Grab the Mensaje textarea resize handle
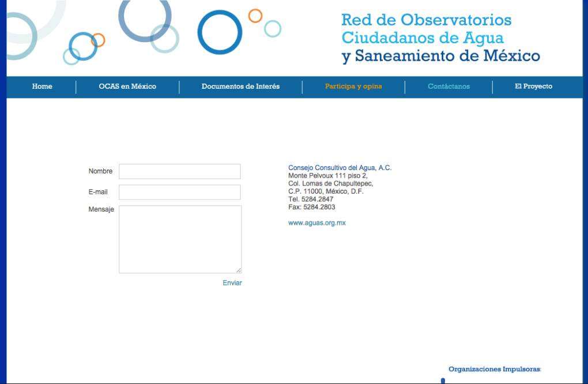This screenshot has height=384, width=588. (239, 270)
